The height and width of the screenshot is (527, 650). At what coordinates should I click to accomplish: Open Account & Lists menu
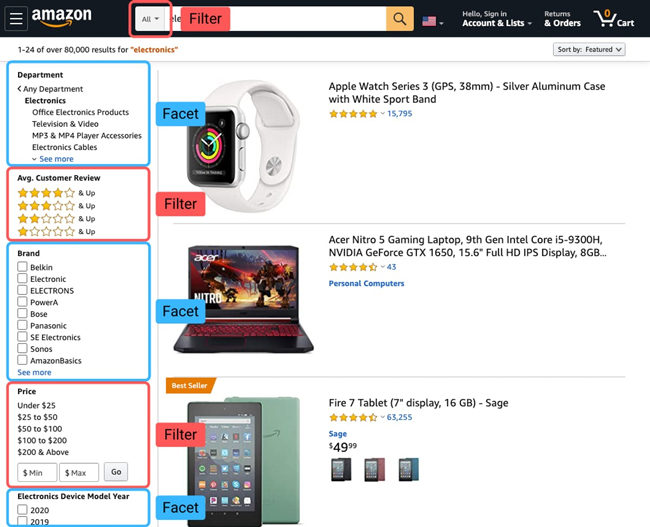point(497,19)
